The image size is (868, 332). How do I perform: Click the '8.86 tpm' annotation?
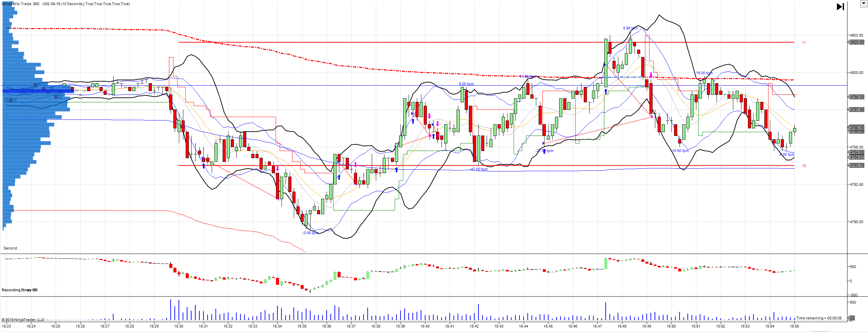click(630, 28)
